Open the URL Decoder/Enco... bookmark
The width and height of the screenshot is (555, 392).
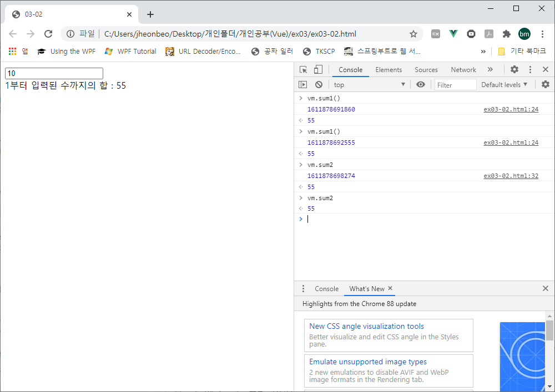(x=203, y=51)
